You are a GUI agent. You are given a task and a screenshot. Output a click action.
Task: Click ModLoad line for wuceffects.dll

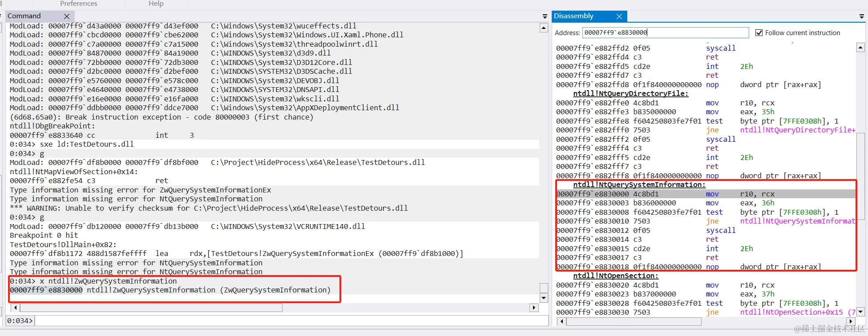(x=183, y=26)
